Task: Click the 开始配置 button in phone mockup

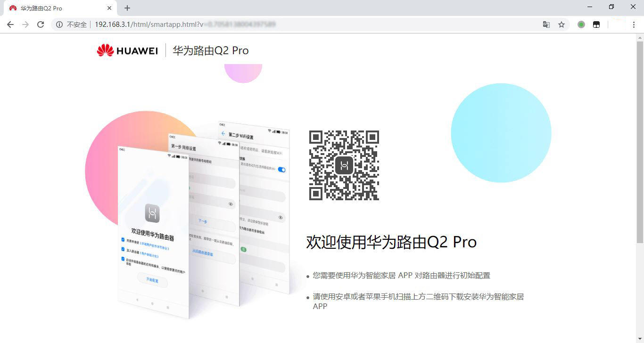Action: 152,279
